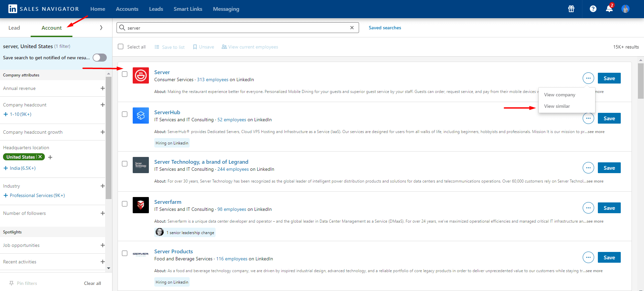The height and width of the screenshot is (291, 644).
Task: Click the Save to list icon
Action: coord(157,47)
